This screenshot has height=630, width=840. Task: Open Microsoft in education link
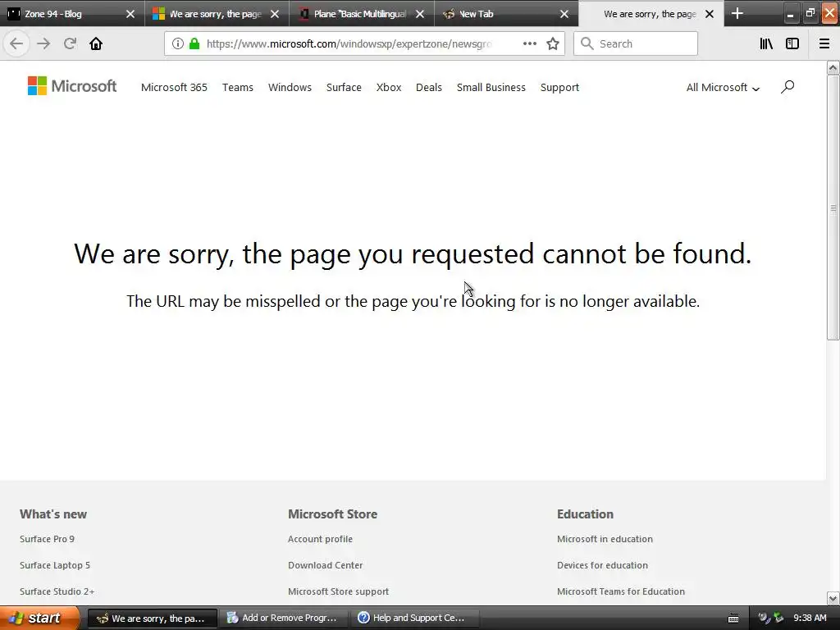click(x=605, y=539)
